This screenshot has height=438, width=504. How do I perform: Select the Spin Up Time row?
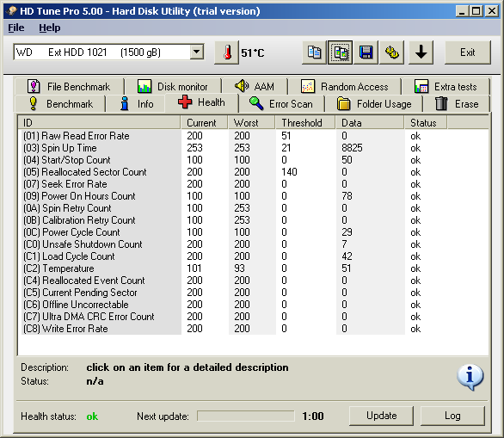pos(254,148)
